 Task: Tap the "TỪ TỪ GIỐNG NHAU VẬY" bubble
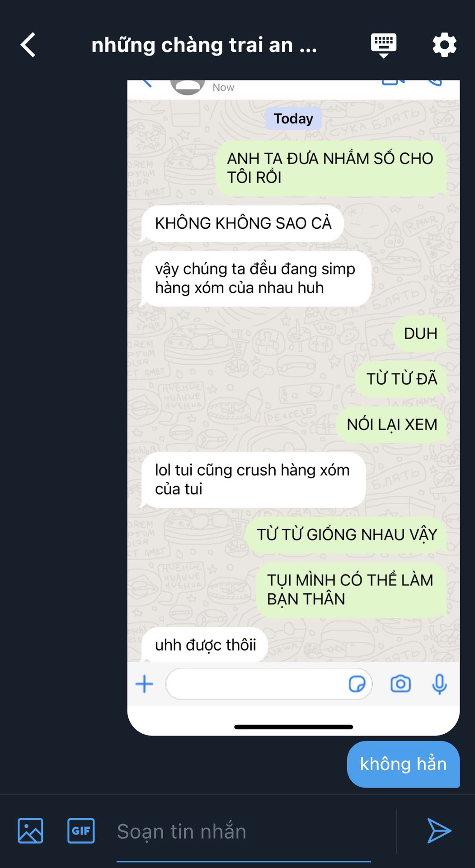coord(347,535)
